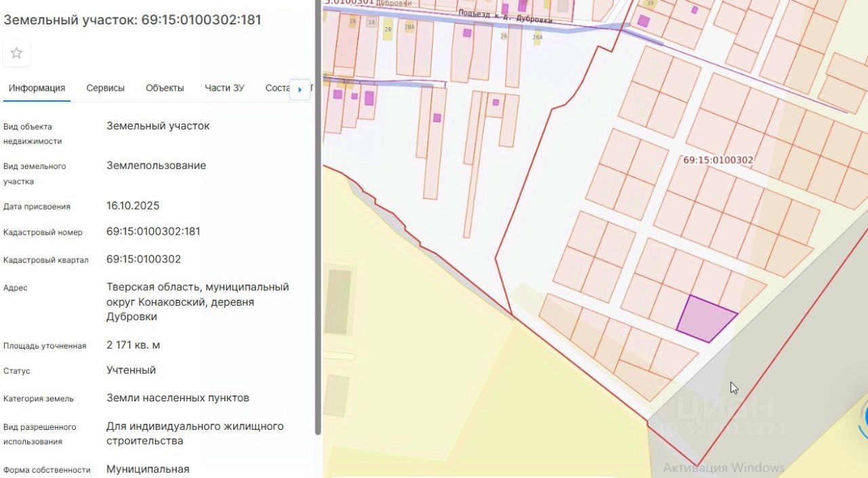
Task: Open the Информация tab
Action: (x=37, y=88)
